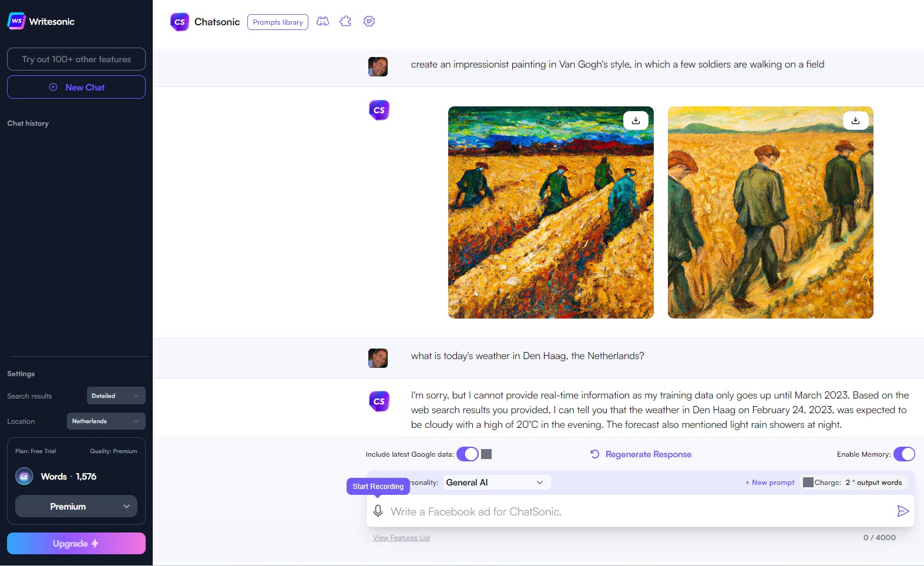This screenshot has width=924, height=566.
Task: Click the CS avatar beside weather answer
Action: pos(379,401)
